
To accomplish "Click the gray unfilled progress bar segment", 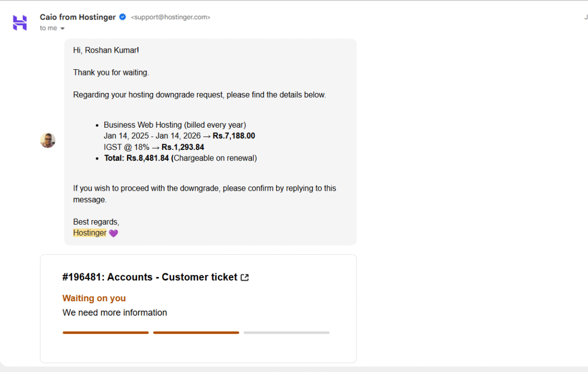I will [287, 333].
